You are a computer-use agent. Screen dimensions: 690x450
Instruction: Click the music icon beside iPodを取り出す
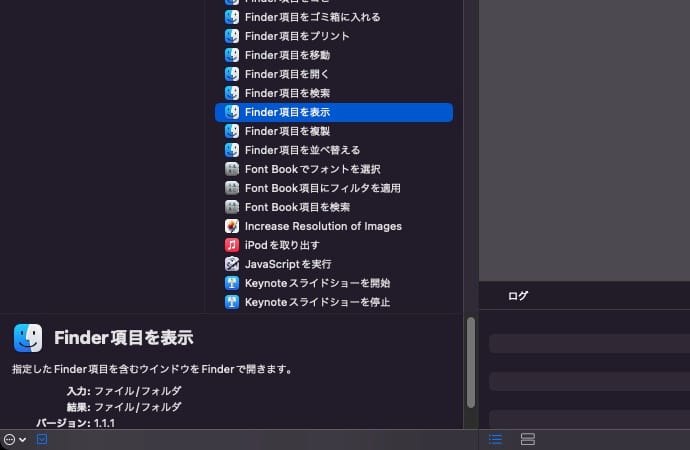(232, 245)
